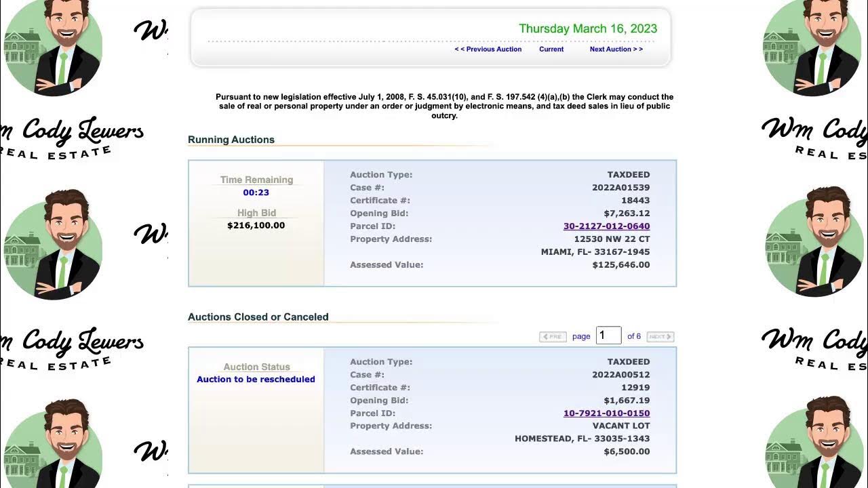Select opening bid $1,667.19
The image size is (868, 488).
pos(627,401)
